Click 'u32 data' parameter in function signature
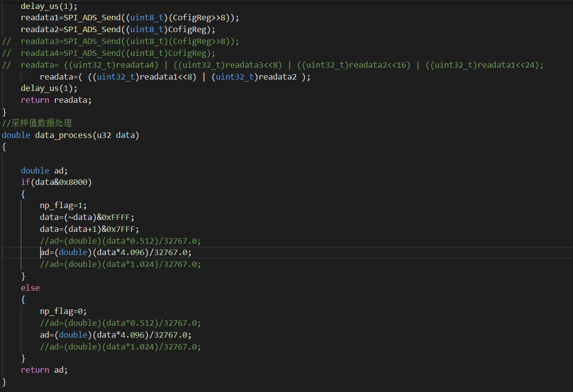The image size is (573, 392). click(x=116, y=135)
